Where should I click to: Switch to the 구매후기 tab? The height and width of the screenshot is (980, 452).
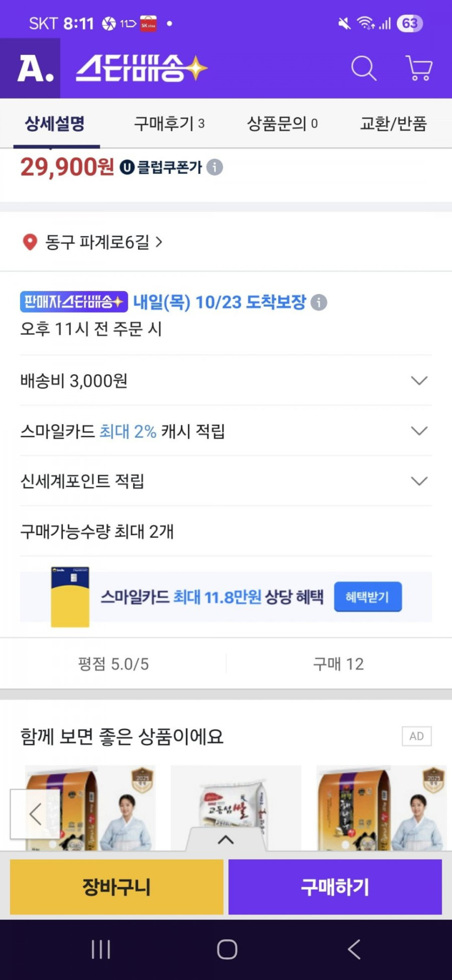point(169,124)
